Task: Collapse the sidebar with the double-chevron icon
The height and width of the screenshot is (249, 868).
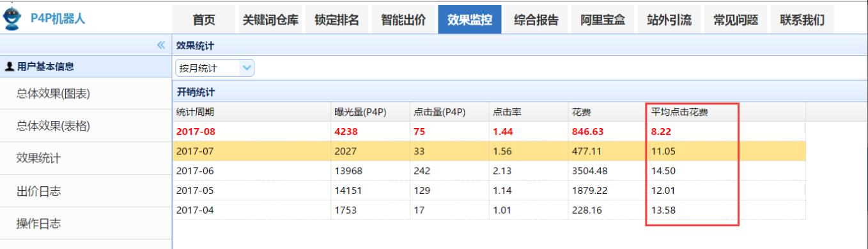Action: point(161,46)
